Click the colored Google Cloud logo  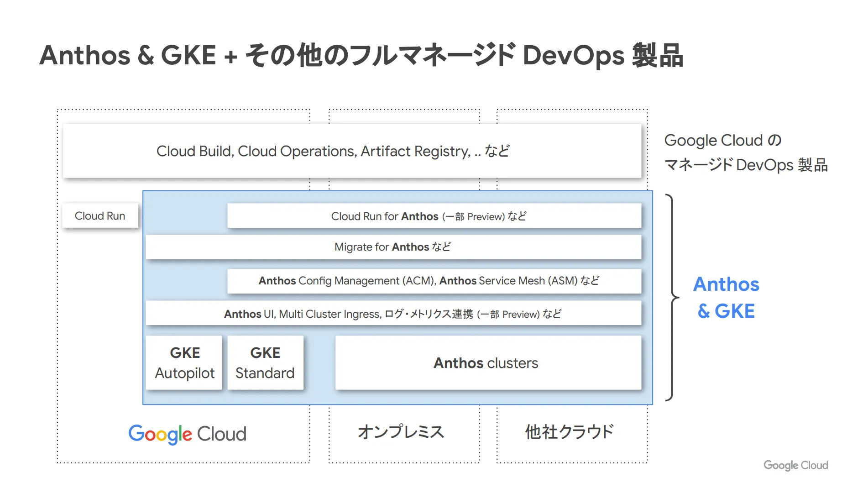[x=187, y=434]
